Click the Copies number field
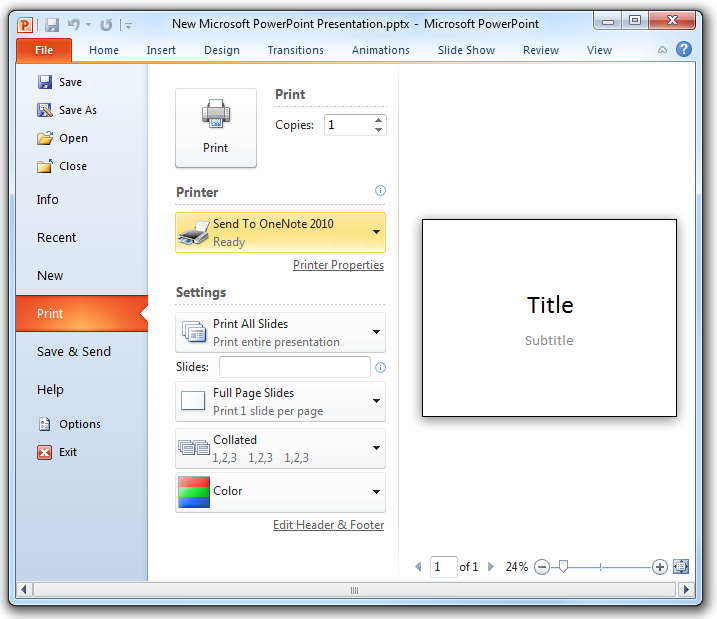This screenshot has width=717, height=619. (x=348, y=125)
